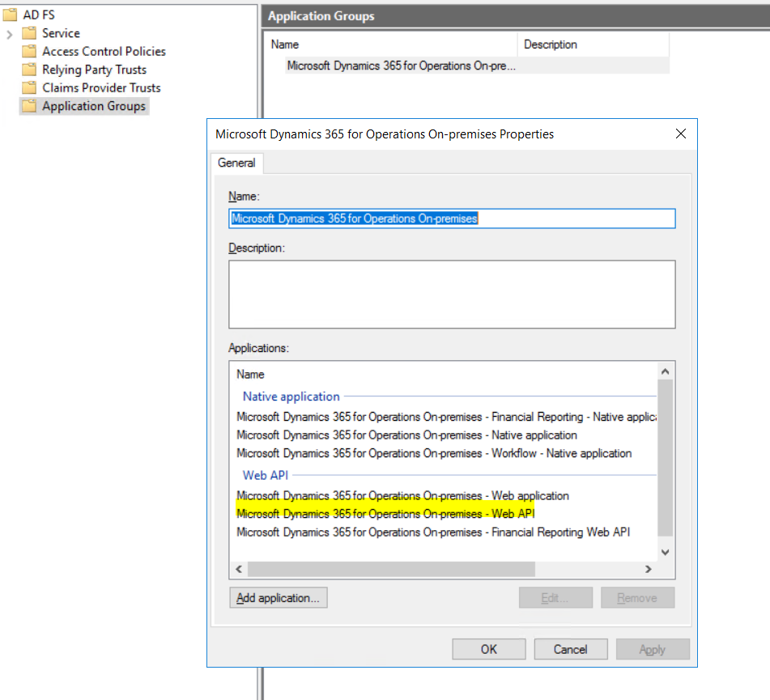Image resolution: width=770 pixels, height=700 pixels.
Task: Select the highlighted On-premises - Web API entry
Action: (x=385, y=514)
